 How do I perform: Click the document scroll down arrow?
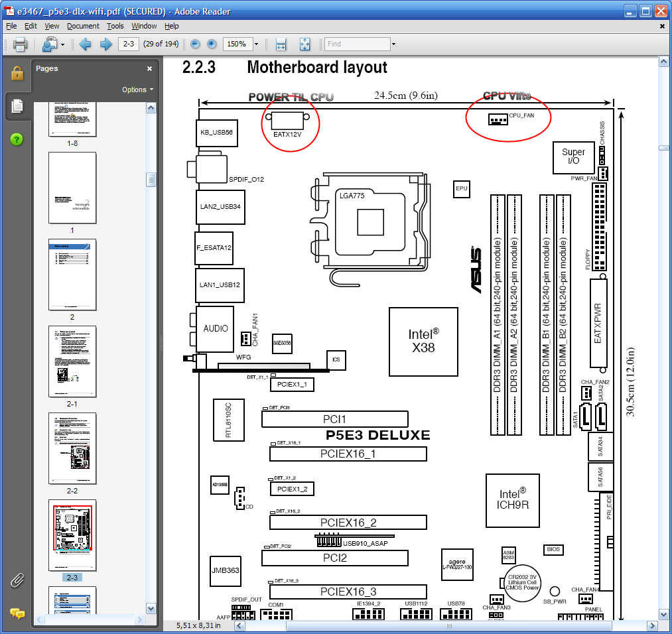point(663,614)
